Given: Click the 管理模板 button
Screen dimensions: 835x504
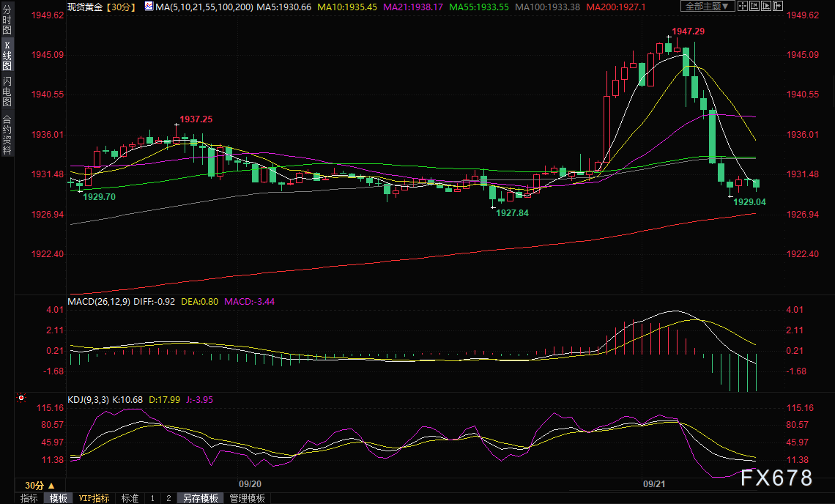Looking at the screenshot, I should pyautogui.click(x=248, y=498).
